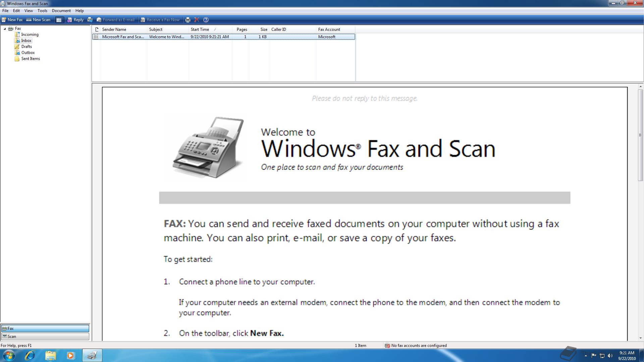Collapse the Fax tree node
Image resolution: width=644 pixels, height=362 pixels.
pos(5,29)
